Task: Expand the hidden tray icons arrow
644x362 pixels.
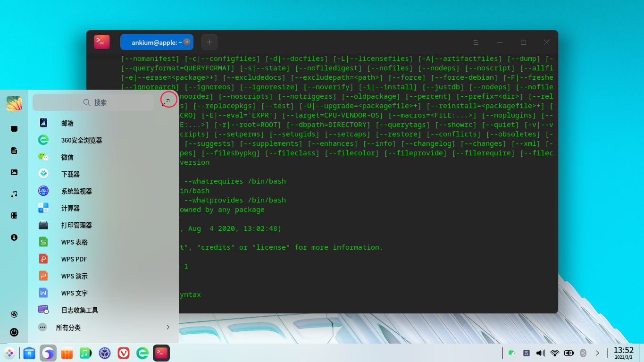Action: tap(597, 353)
